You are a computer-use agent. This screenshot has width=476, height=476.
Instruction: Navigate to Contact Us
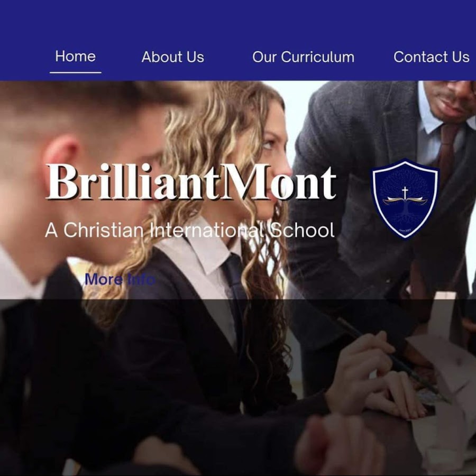432,57
